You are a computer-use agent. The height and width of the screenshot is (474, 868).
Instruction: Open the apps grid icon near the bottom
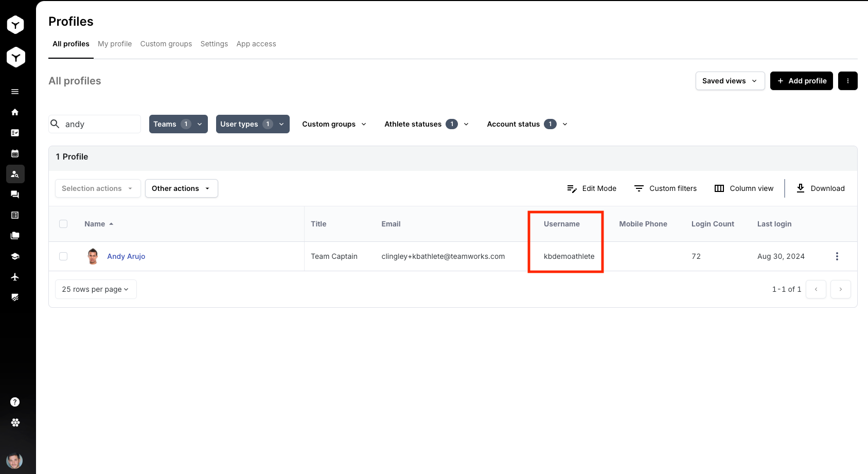pos(15,422)
